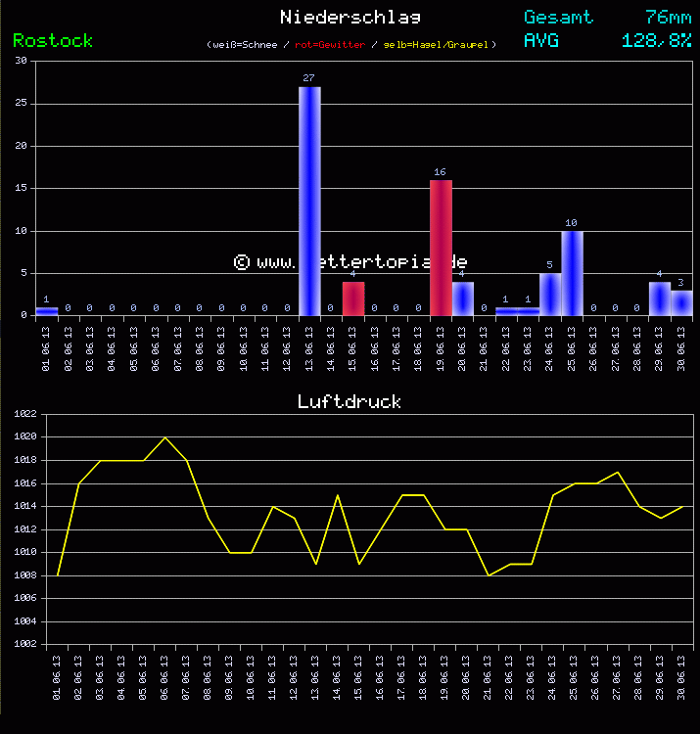Click the tallest blue bar labeled 27
Viewport: 700px width, 734px height.
pos(309,201)
